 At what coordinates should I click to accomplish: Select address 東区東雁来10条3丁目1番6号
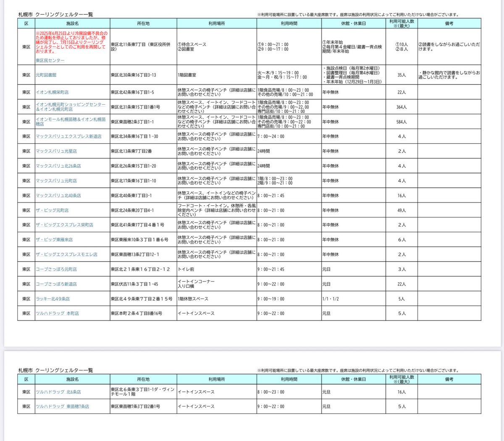coord(140,239)
